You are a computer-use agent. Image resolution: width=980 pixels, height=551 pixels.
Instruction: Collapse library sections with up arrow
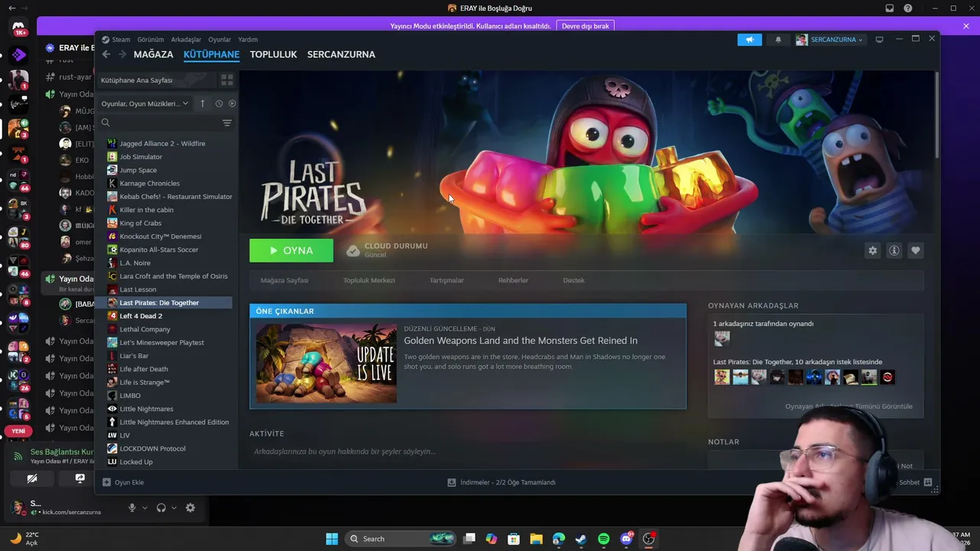[202, 103]
